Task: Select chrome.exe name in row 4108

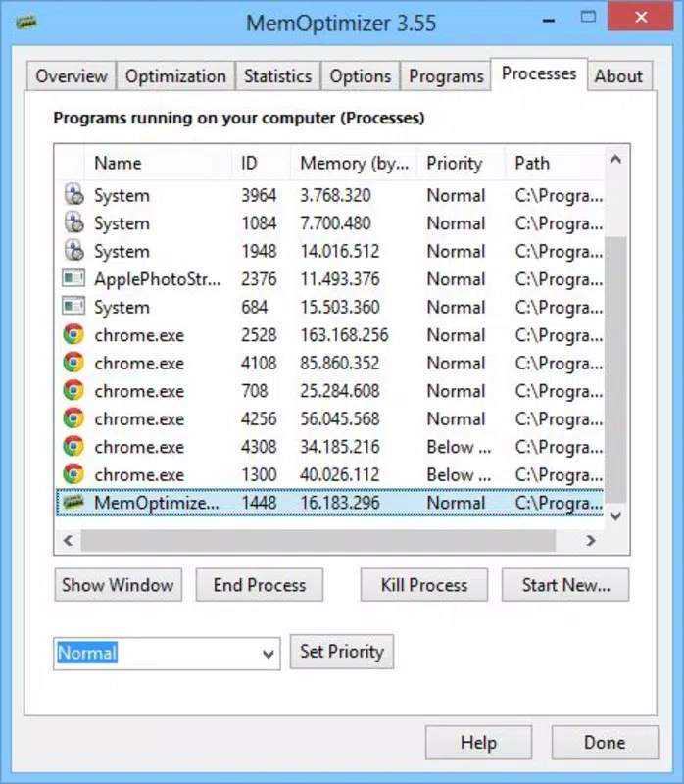Action: click(x=139, y=363)
